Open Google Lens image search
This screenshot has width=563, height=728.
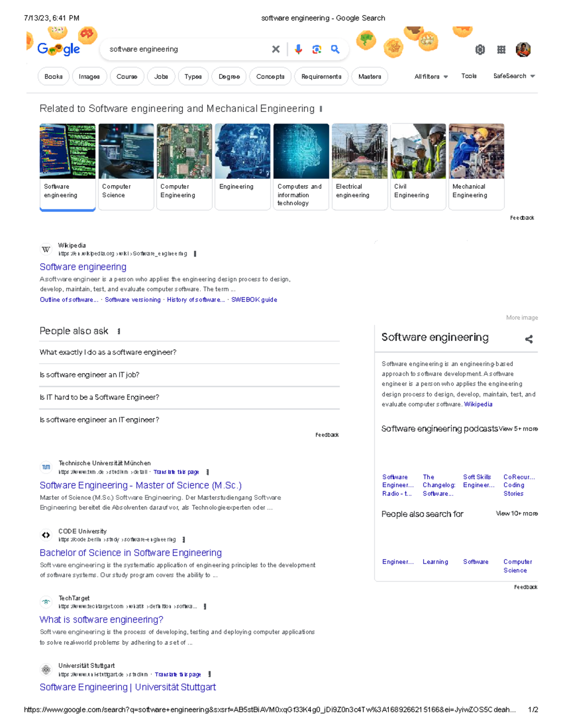(x=317, y=49)
